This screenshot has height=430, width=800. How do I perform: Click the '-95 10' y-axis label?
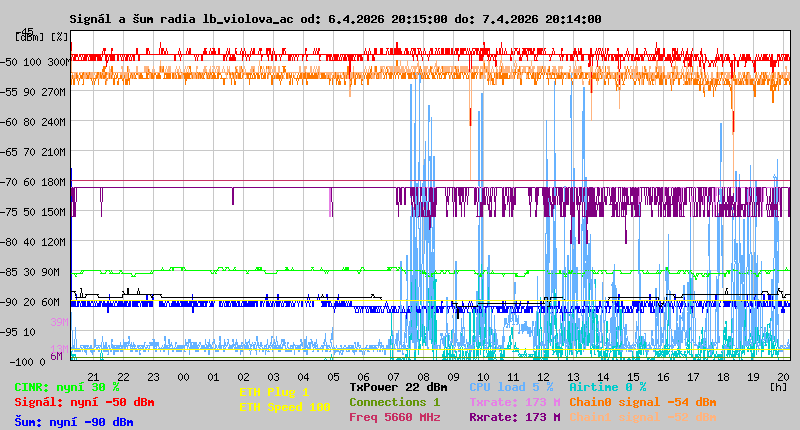19,332
